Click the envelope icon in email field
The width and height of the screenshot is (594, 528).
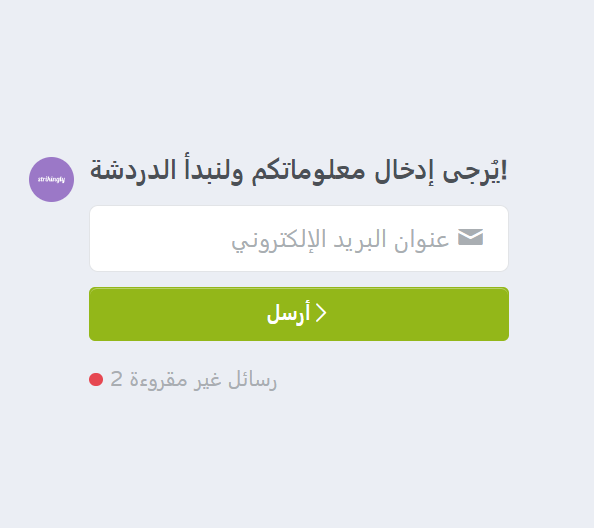(x=471, y=237)
